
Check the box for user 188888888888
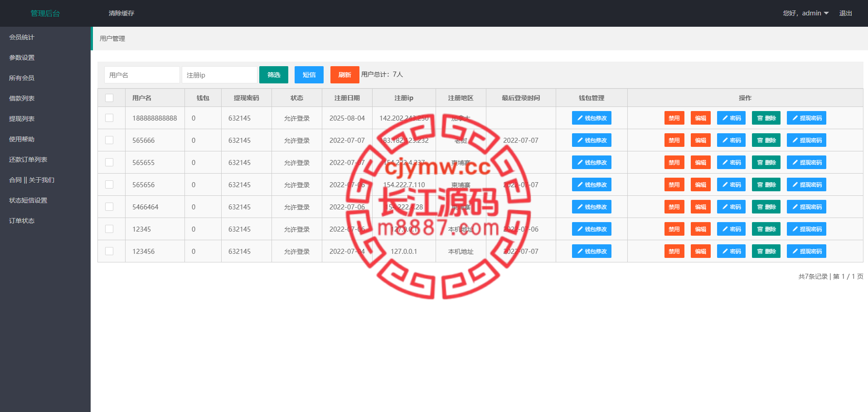[109, 118]
